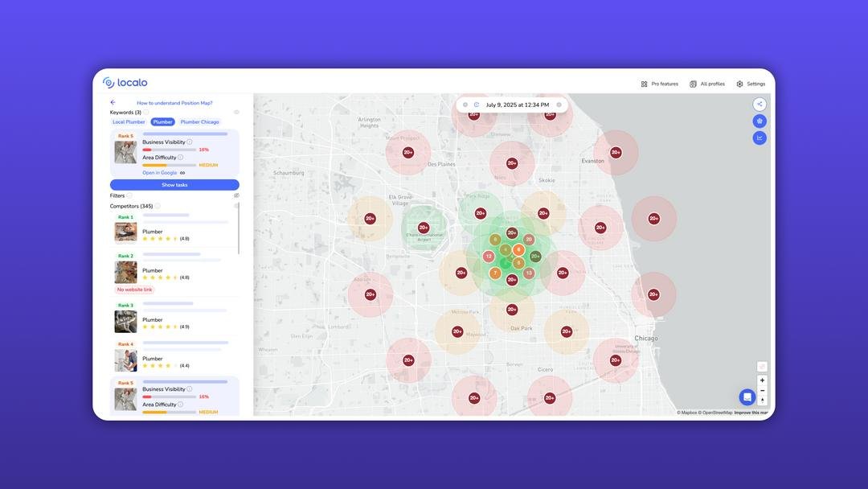Click the 'Competitors (345)' heading
Viewport: 868px width, 489px height.
tap(131, 206)
